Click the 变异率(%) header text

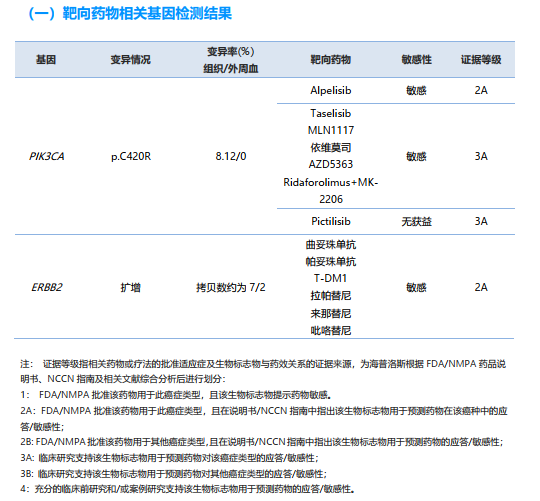coord(231,52)
